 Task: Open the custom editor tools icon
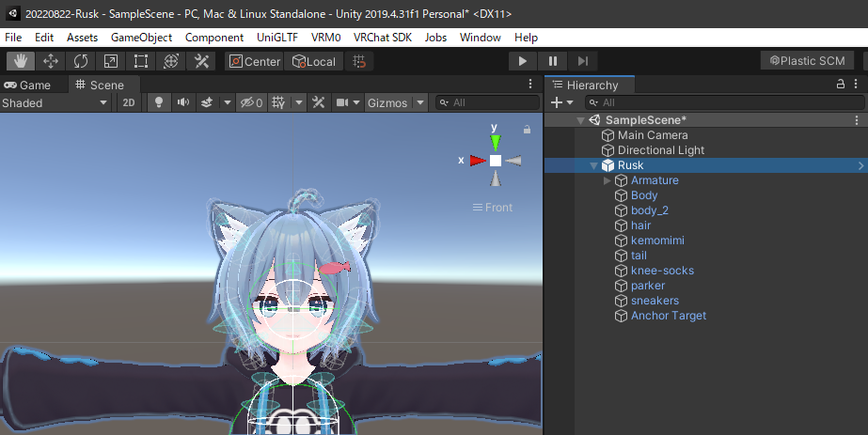(201, 61)
